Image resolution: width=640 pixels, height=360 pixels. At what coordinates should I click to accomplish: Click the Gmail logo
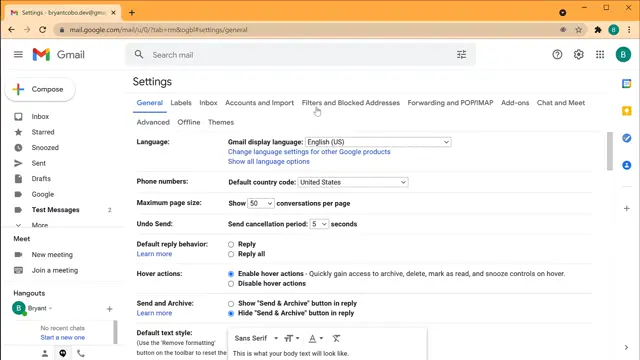58,54
